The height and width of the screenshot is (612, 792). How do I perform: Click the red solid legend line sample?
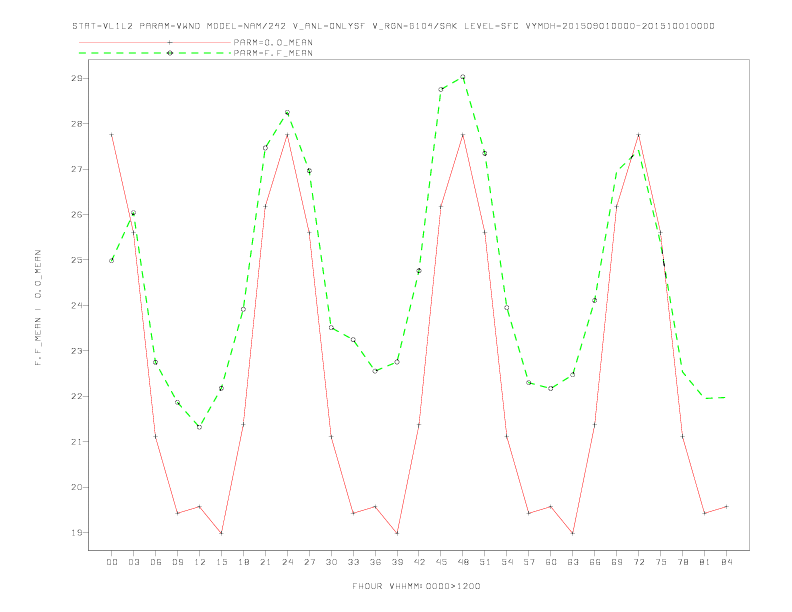click(155, 42)
